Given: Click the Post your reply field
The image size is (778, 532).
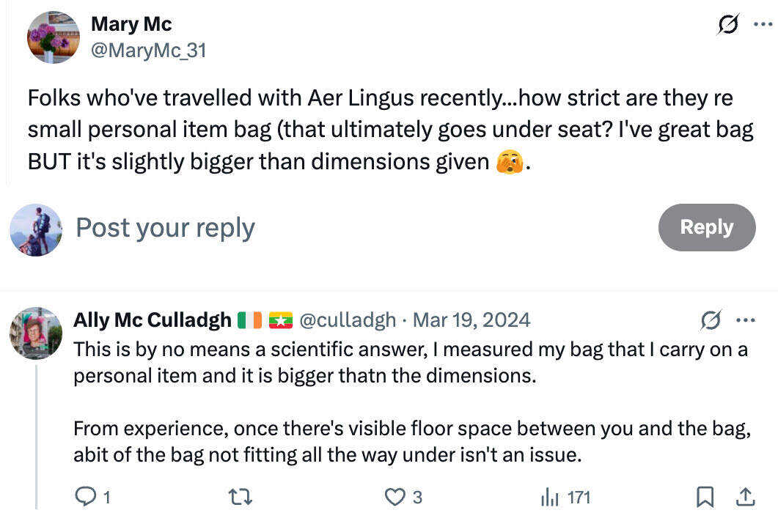Looking at the screenshot, I should pos(164,228).
